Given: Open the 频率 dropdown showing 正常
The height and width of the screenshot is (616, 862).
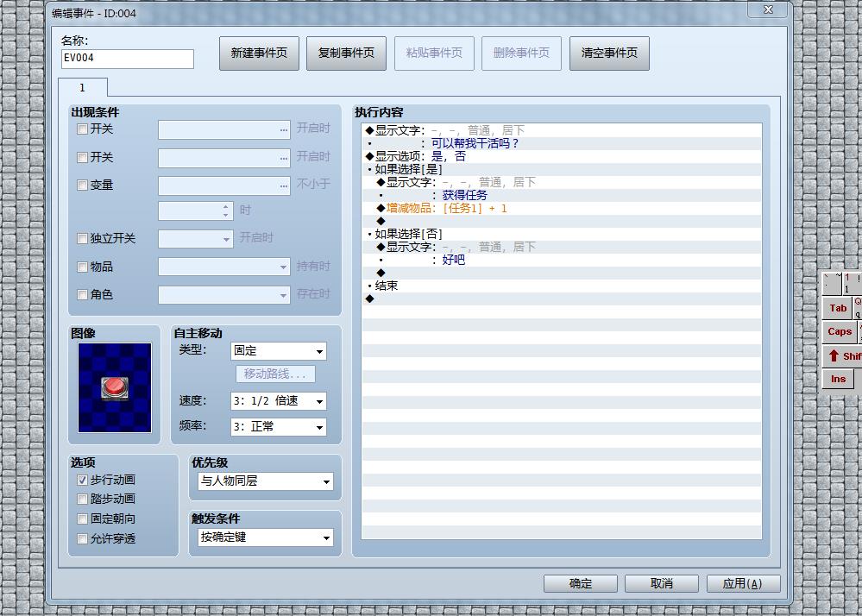Looking at the screenshot, I should tap(278, 427).
